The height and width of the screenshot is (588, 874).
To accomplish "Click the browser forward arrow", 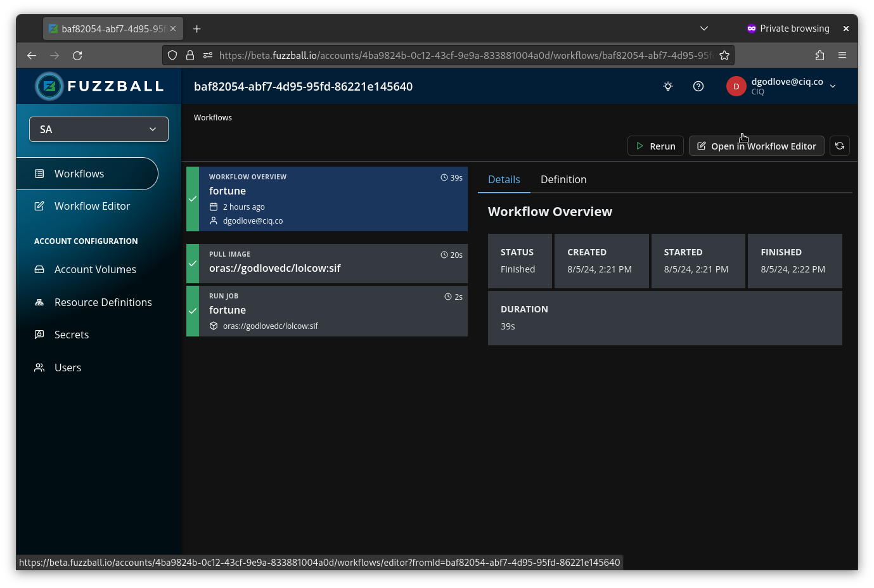I will (x=55, y=56).
